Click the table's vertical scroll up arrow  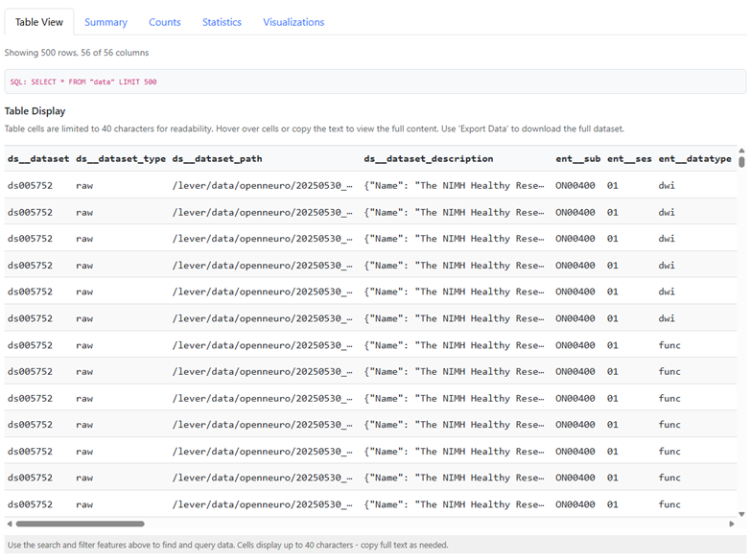[741, 151]
